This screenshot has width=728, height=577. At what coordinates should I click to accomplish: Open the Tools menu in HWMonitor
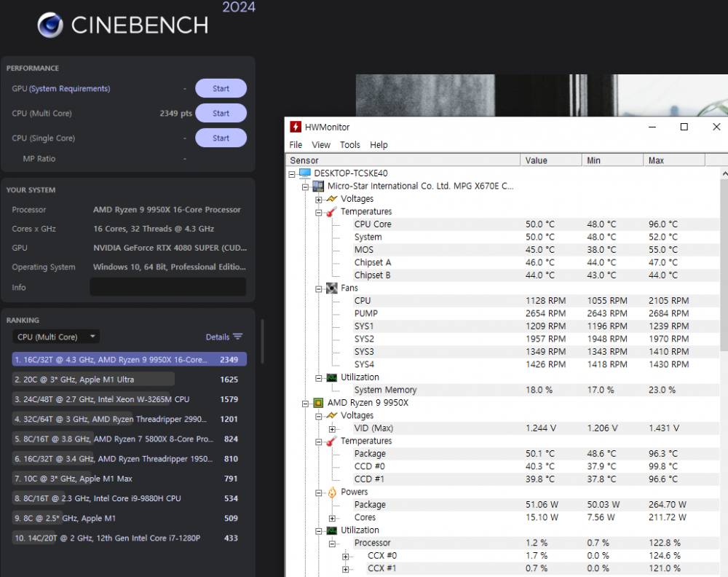[350, 145]
